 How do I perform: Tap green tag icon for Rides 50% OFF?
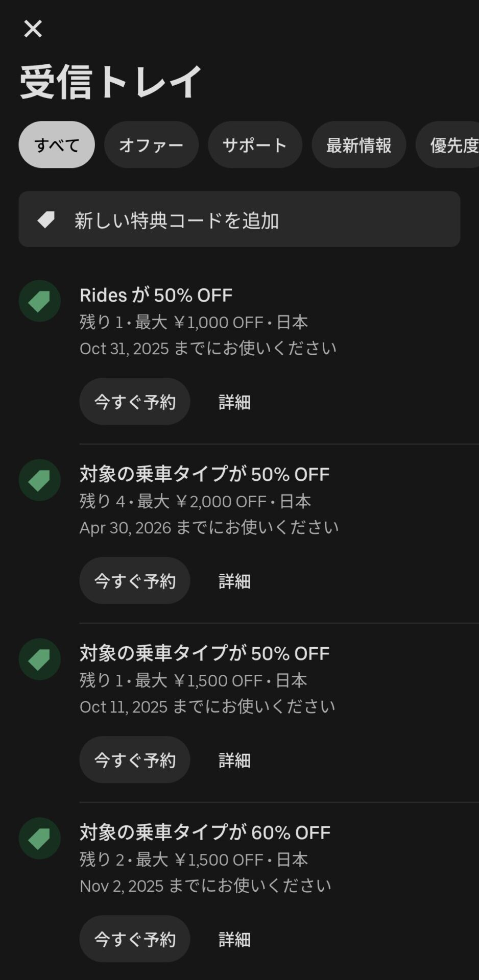click(x=39, y=301)
